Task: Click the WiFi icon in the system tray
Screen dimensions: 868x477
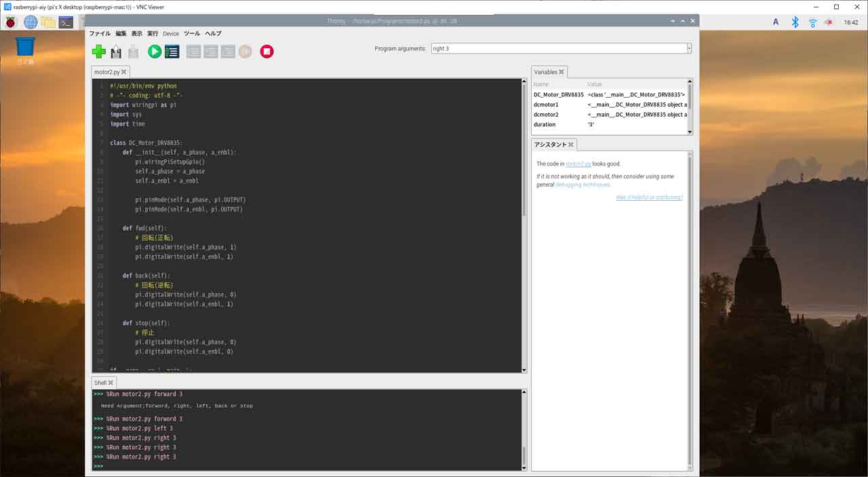Action: tap(812, 21)
